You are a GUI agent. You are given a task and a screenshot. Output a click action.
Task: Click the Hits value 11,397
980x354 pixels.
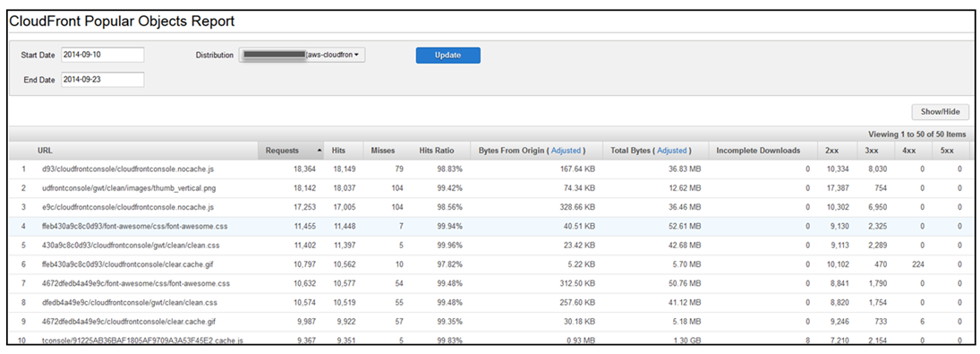click(x=345, y=246)
